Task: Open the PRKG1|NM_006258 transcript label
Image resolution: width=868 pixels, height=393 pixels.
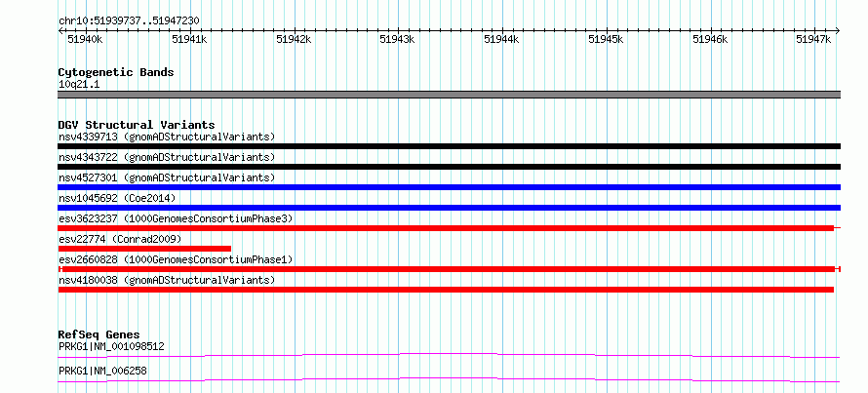Action: [x=103, y=371]
